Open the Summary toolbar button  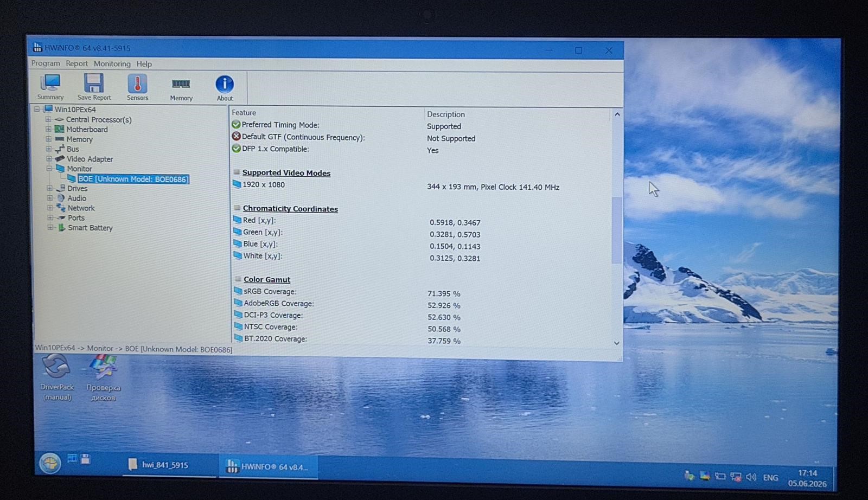50,87
